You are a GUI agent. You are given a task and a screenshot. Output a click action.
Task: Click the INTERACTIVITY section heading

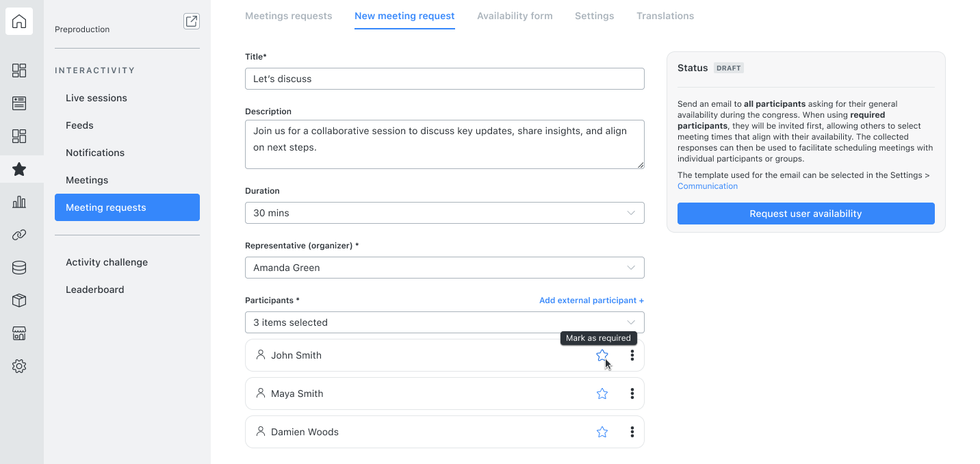[x=95, y=70]
